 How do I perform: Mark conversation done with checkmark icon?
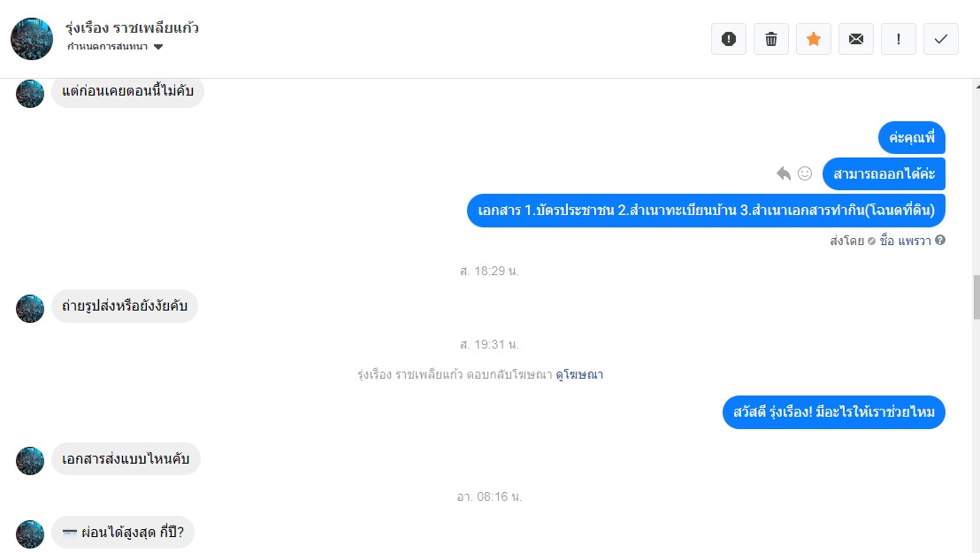[x=941, y=39]
